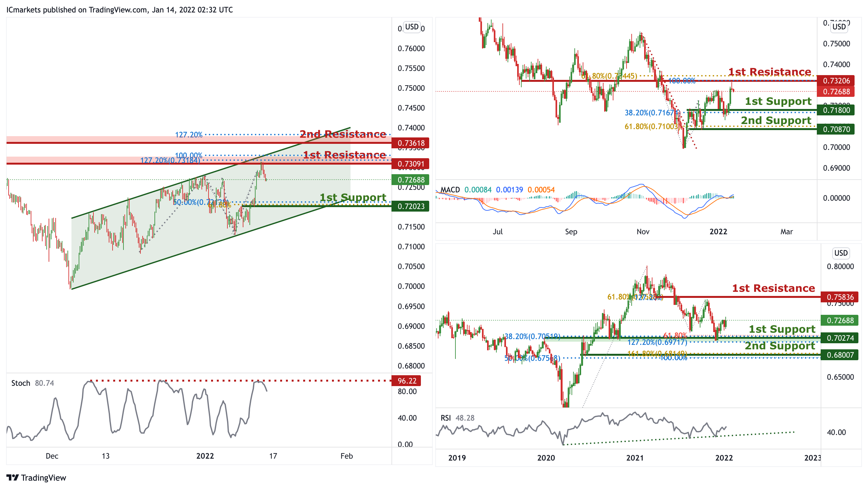Click the RSI indicator label
This screenshot has width=868, height=489.
[446, 418]
